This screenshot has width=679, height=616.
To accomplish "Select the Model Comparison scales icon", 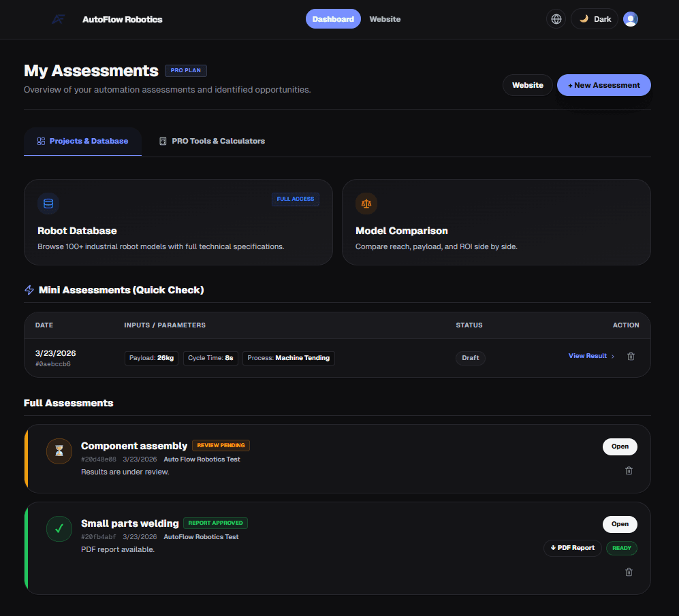I will coord(366,203).
